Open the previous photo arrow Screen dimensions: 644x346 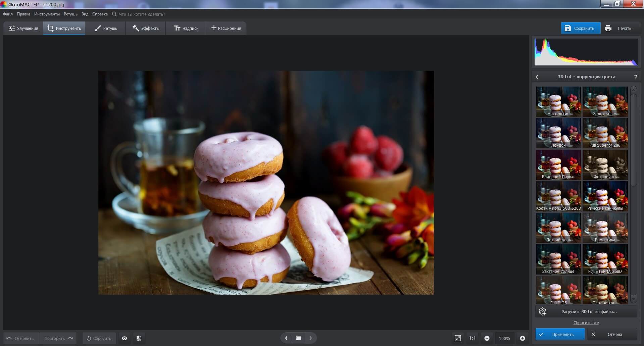click(x=286, y=338)
